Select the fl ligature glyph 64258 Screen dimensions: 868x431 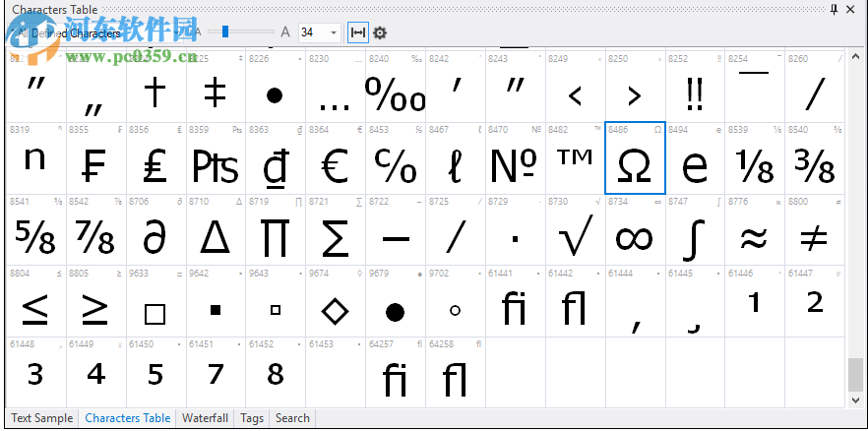[456, 372]
